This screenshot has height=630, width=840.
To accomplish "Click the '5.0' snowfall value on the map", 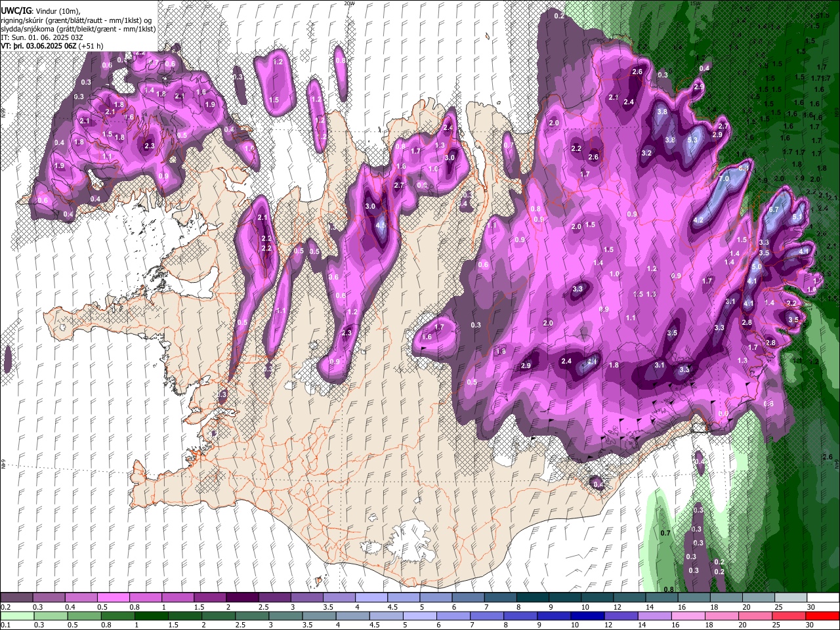I will point(756,267).
